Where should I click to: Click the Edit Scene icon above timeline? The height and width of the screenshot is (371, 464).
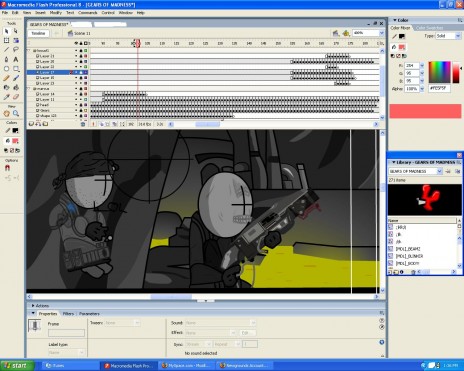[x=336, y=33]
